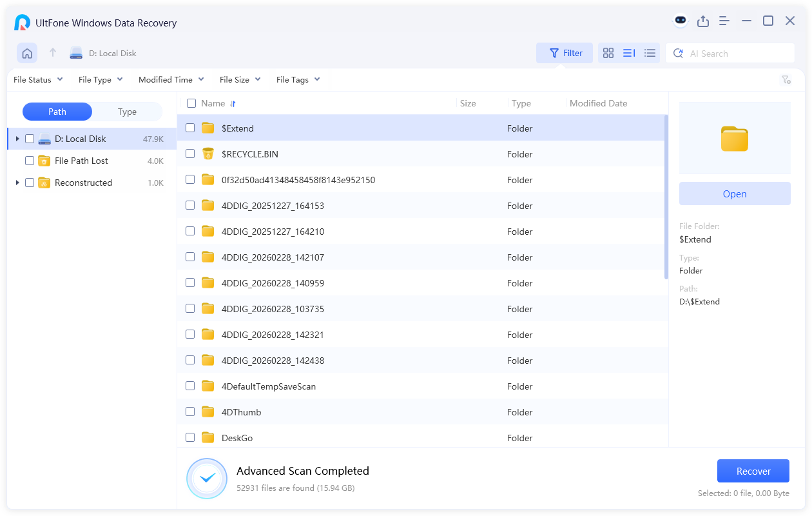Expand the D: Local Disk tree node

coord(17,139)
